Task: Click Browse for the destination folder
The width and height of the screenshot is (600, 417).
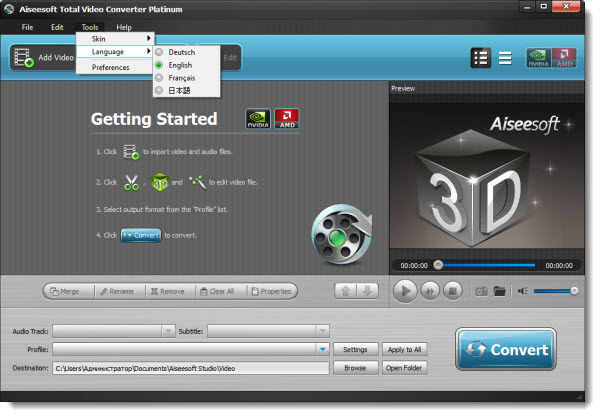Action: click(355, 368)
